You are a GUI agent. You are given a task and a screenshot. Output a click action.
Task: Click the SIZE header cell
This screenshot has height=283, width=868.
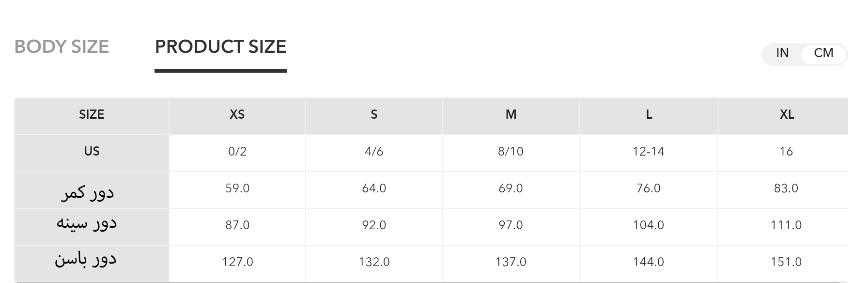pos(92,114)
